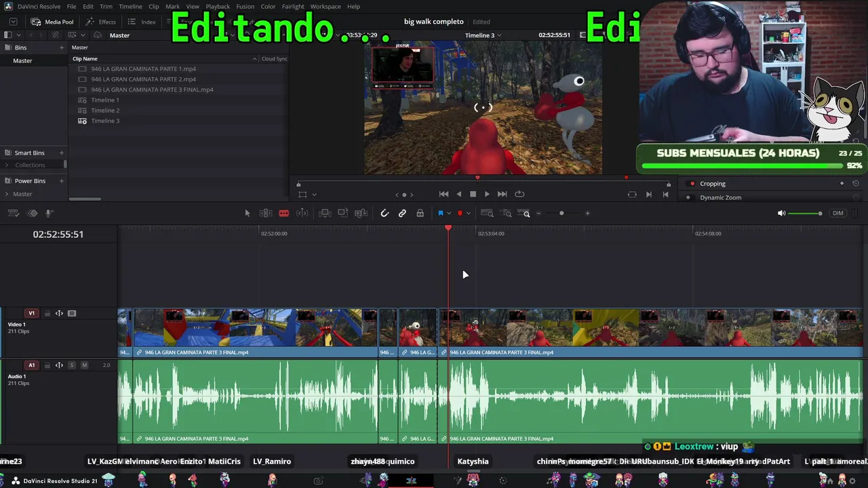Play the timeline forward
Screen dimensions: 868x488
(487, 195)
